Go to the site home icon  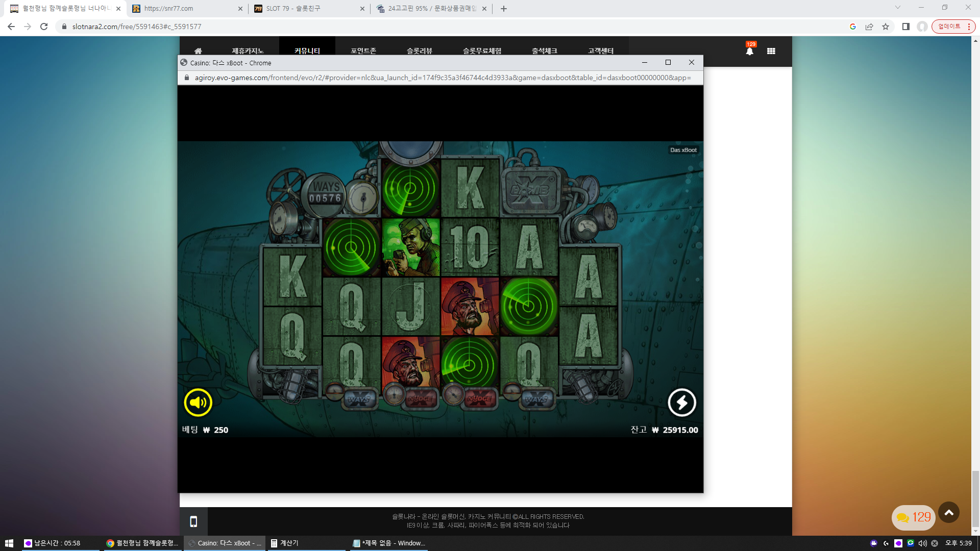tap(198, 51)
